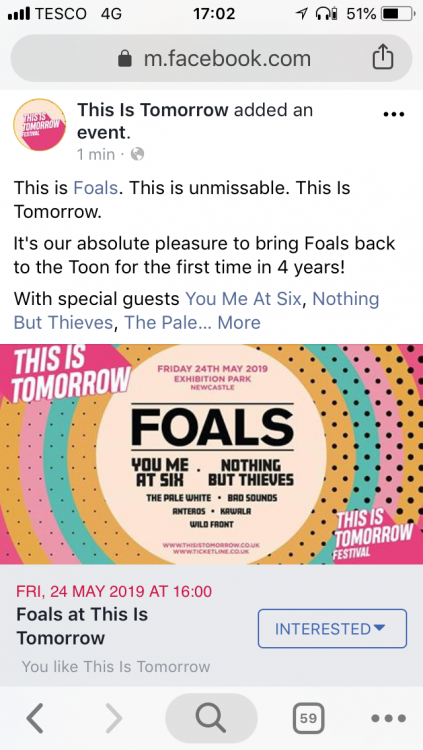
Task: Open the post options three-dot menu
Action: 394,114
